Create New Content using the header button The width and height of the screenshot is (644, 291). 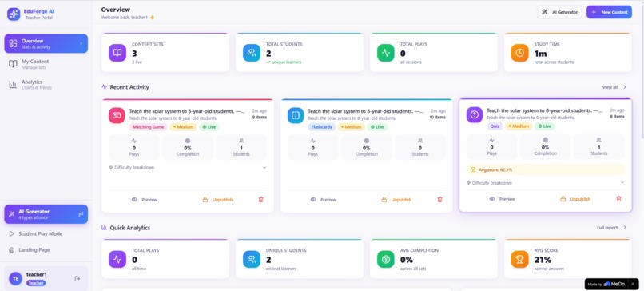click(x=609, y=12)
